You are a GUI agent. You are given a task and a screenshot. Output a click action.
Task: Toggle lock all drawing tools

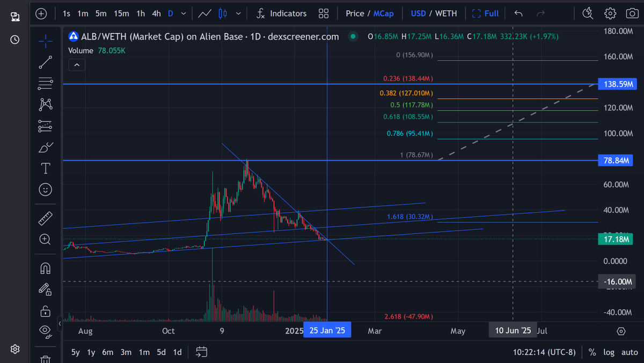(x=46, y=311)
